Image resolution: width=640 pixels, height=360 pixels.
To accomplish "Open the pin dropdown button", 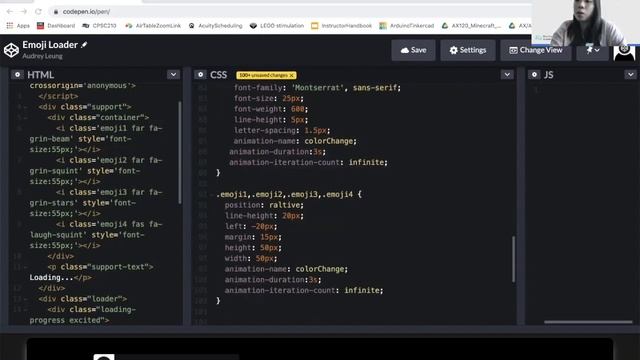I will tap(592, 50).
